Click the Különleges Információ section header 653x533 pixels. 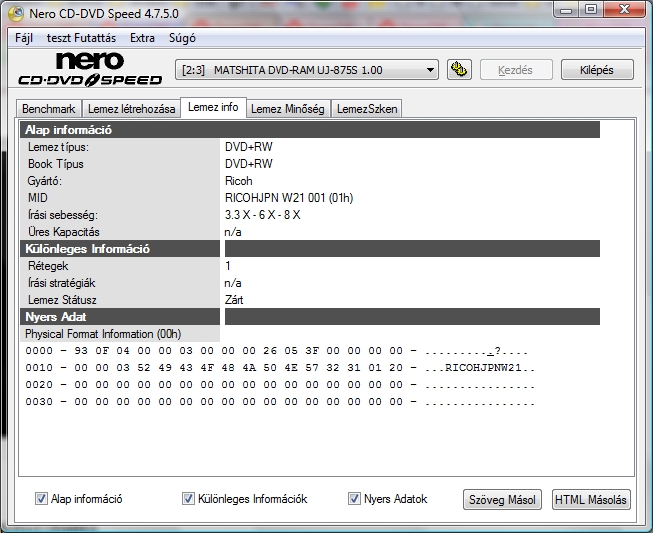click(x=120, y=249)
